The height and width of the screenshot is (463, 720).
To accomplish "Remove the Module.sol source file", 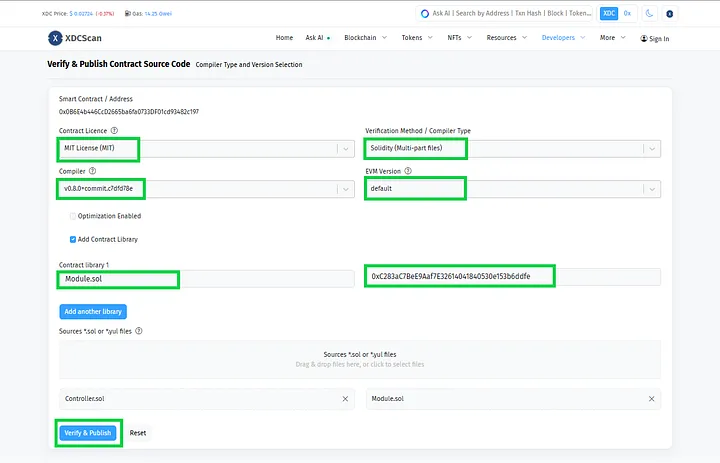I will [651, 399].
